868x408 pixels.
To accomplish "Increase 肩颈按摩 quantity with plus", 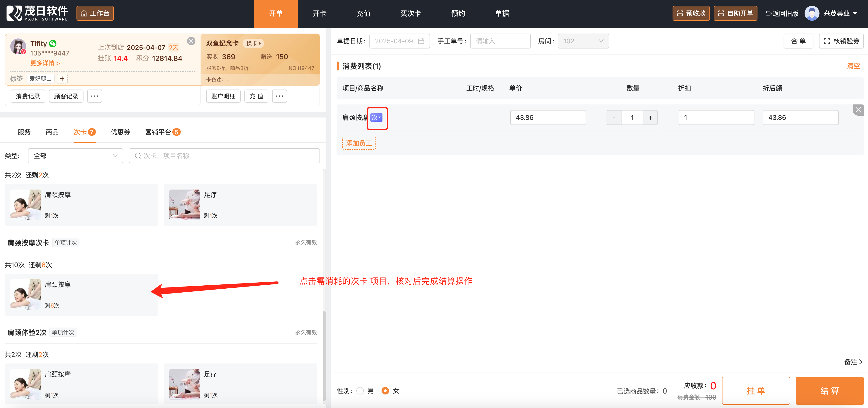I will [650, 118].
